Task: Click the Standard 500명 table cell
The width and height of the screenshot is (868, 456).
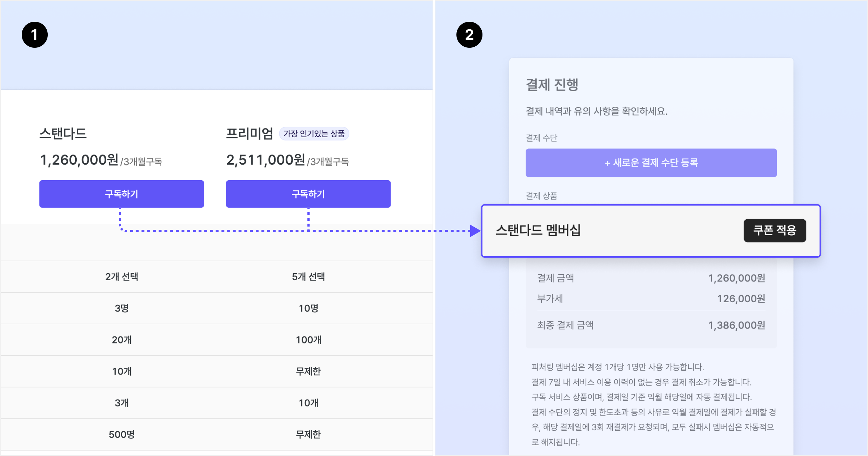Action: [122, 434]
